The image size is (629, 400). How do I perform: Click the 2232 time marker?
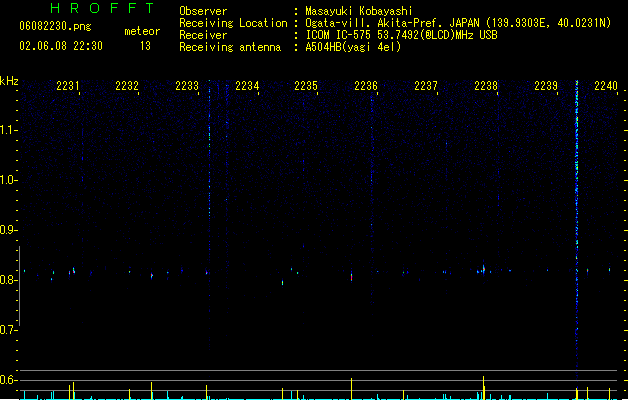(127, 86)
